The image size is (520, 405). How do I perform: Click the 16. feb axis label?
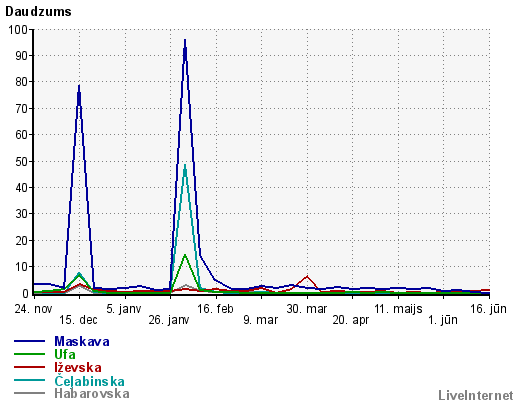click(x=215, y=309)
